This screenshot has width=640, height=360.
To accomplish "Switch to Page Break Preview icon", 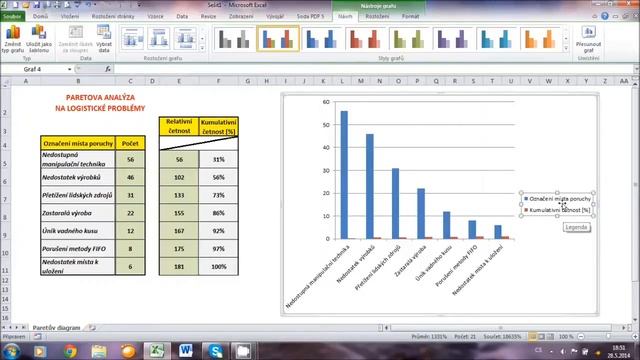I will pyautogui.click(x=550, y=337).
